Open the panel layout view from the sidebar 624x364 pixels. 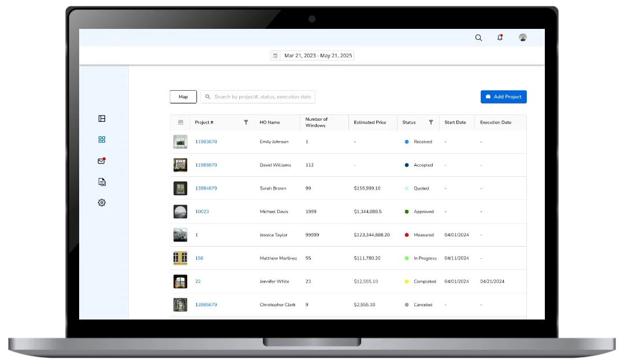click(102, 118)
